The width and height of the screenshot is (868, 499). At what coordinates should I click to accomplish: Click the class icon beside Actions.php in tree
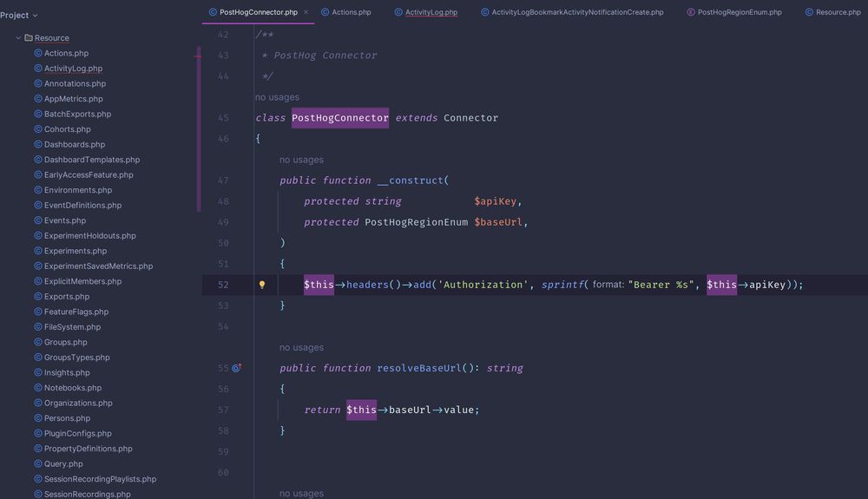pos(38,53)
